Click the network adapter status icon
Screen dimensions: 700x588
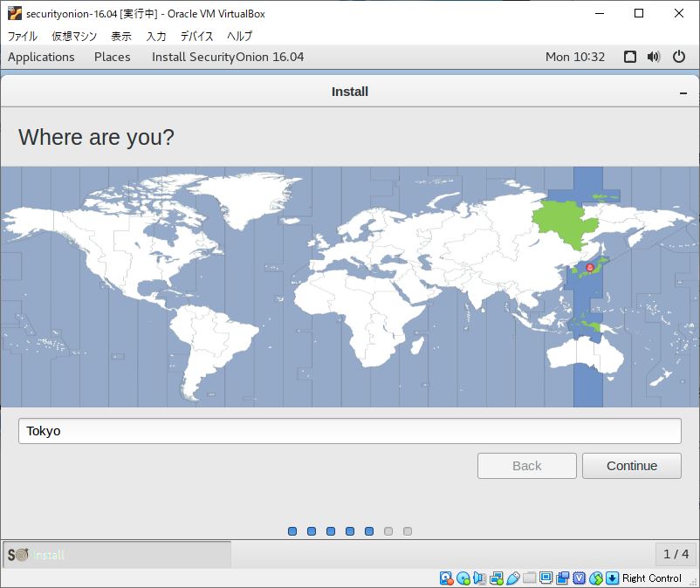click(496, 578)
